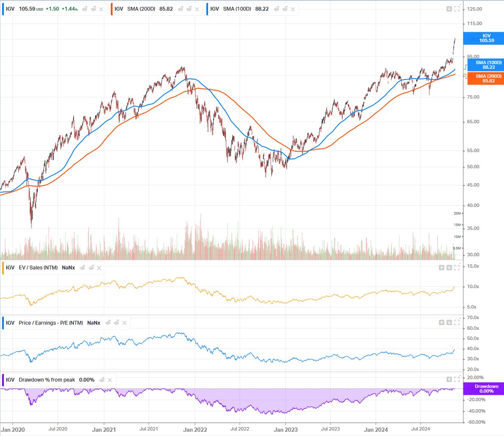The width and height of the screenshot is (504, 436).
Task: Click the layer icon for Drawdown % from peak
Action: tap(102, 379)
